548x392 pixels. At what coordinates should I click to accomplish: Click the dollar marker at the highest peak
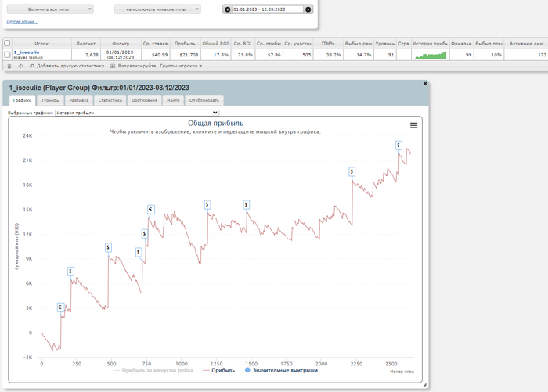398,146
